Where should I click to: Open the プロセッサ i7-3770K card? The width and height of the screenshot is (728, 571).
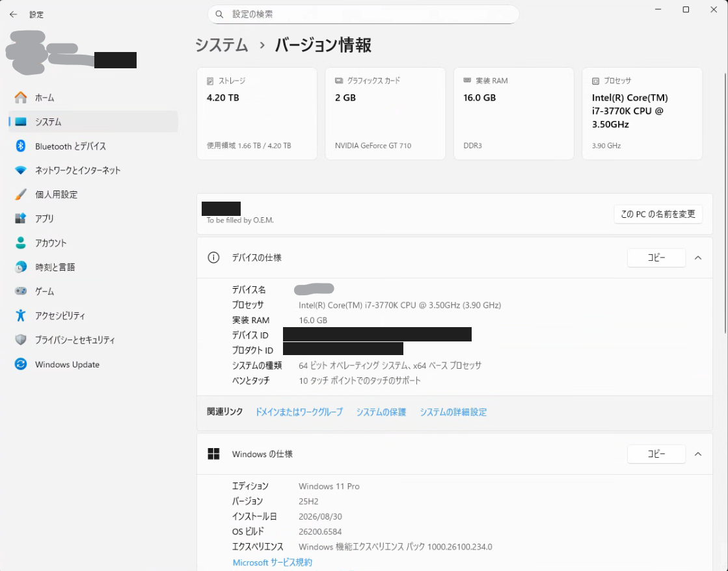tap(642, 114)
